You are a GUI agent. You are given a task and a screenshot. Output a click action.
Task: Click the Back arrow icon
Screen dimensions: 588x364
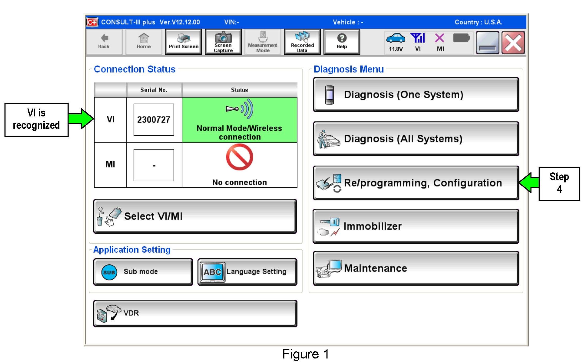coord(104,38)
